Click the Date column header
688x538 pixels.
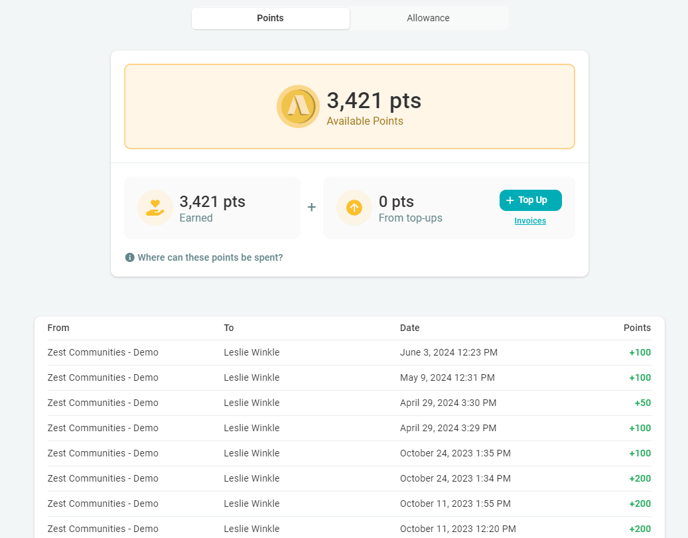coord(410,328)
